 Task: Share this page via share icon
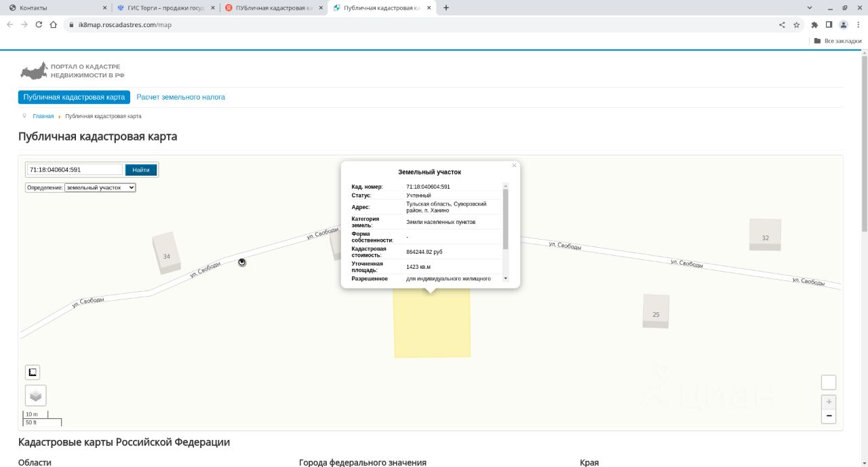(x=782, y=25)
